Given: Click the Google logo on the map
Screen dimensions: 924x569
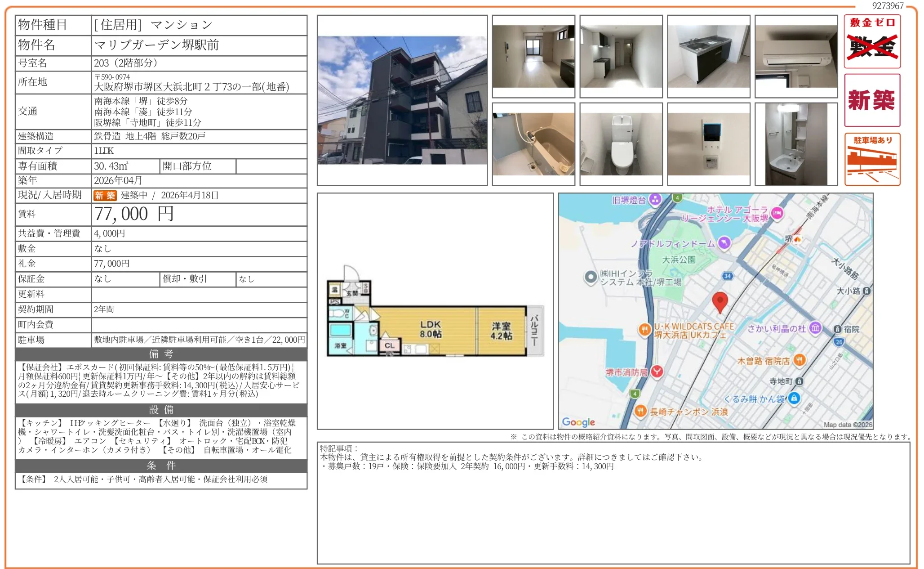Looking at the screenshot, I should pos(578,422).
